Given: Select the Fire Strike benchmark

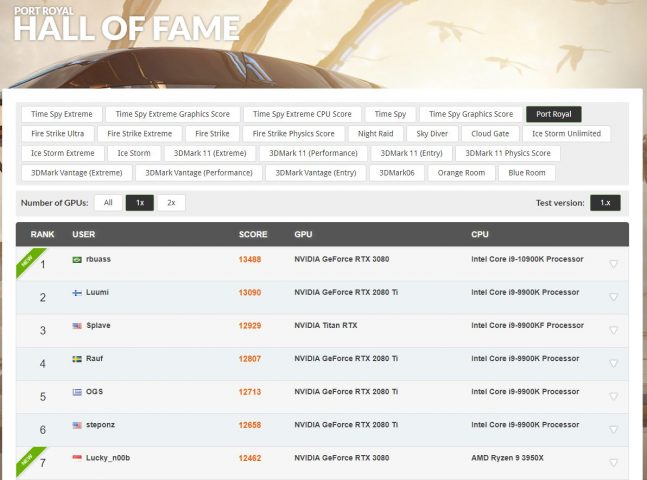Looking at the screenshot, I should [212, 134].
